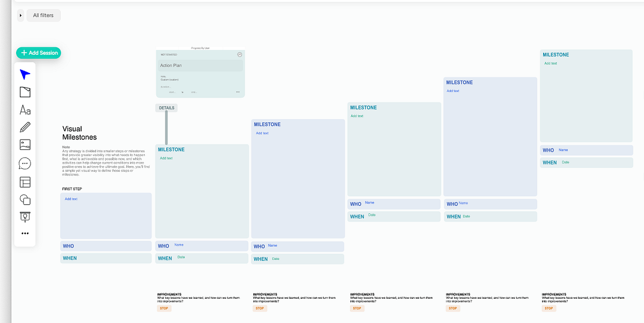Image resolution: width=644 pixels, height=323 pixels.
Task: Open the lightbulb presentation tool
Action: [25, 217]
